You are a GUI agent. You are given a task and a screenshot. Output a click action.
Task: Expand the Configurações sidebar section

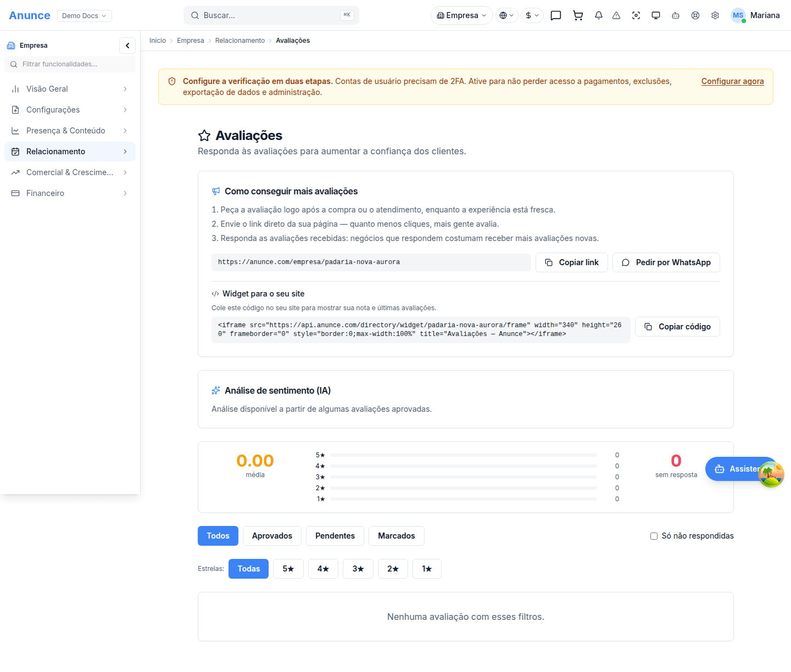(70, 110)
